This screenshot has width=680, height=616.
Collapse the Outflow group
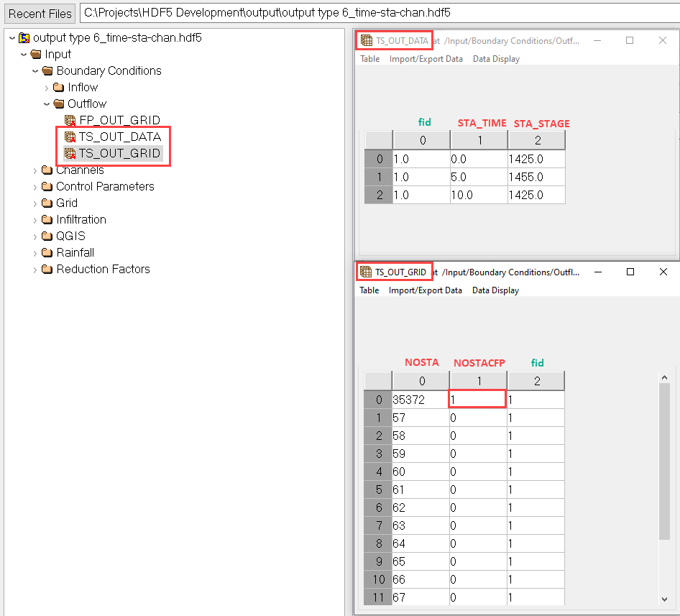[x=47, y=104]
